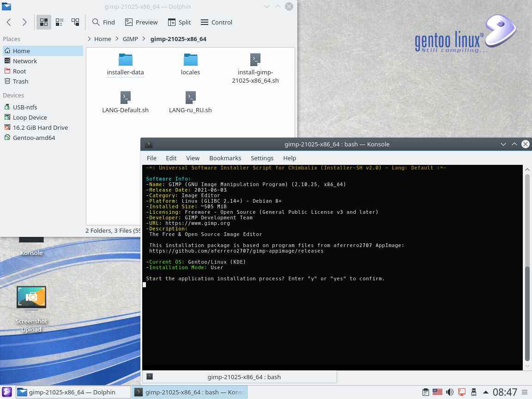532x399 pixels.
Task: Open the Control menu in Dolphin
Action: coord(217,22)
